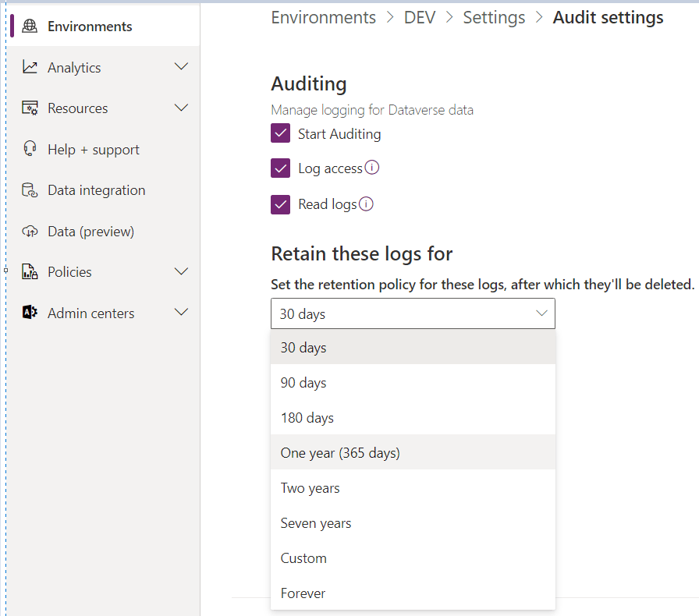
Task: Disable the Read logs checkbox
Action: point(281,204)
